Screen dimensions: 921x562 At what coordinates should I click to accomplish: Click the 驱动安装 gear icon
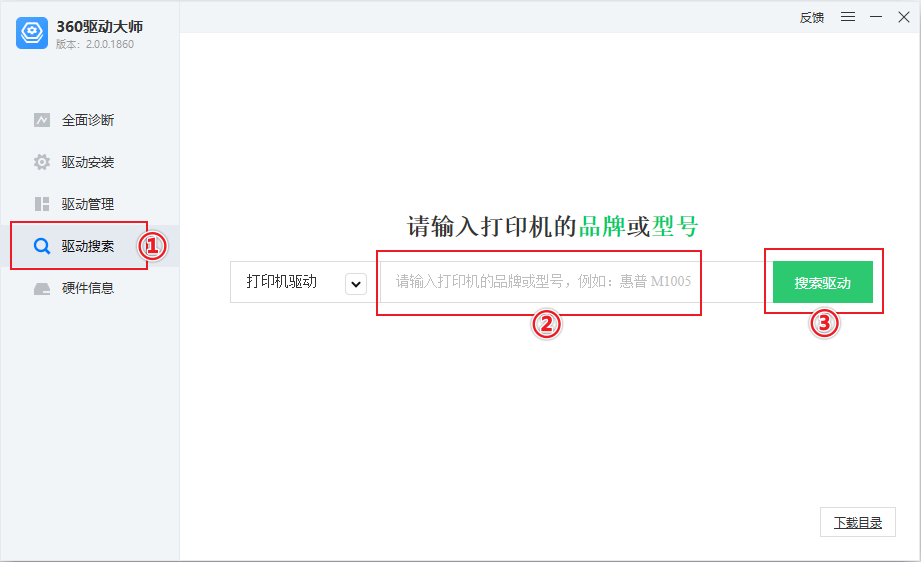tap(42, 162)
